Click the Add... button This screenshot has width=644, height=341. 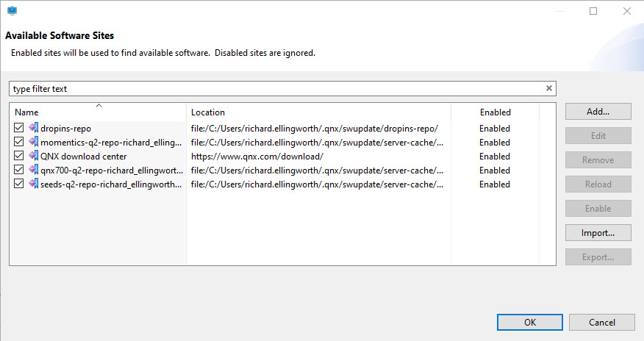(598, 112)
